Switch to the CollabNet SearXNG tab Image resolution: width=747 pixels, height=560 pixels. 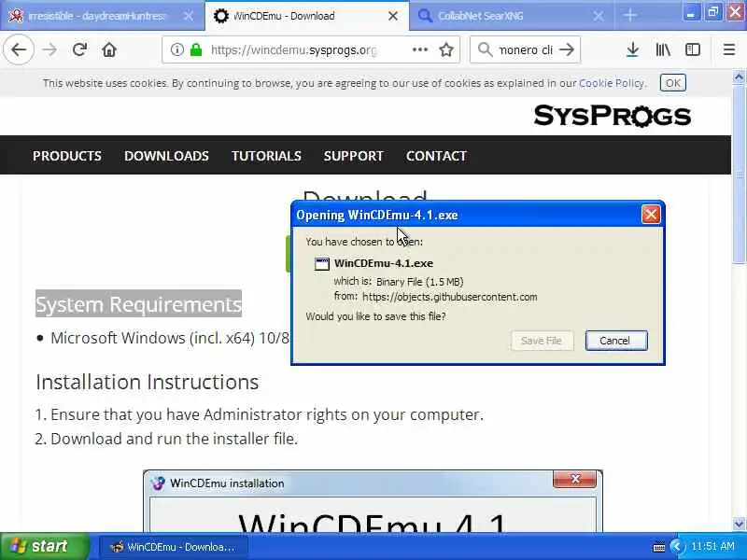click(510, 16)
